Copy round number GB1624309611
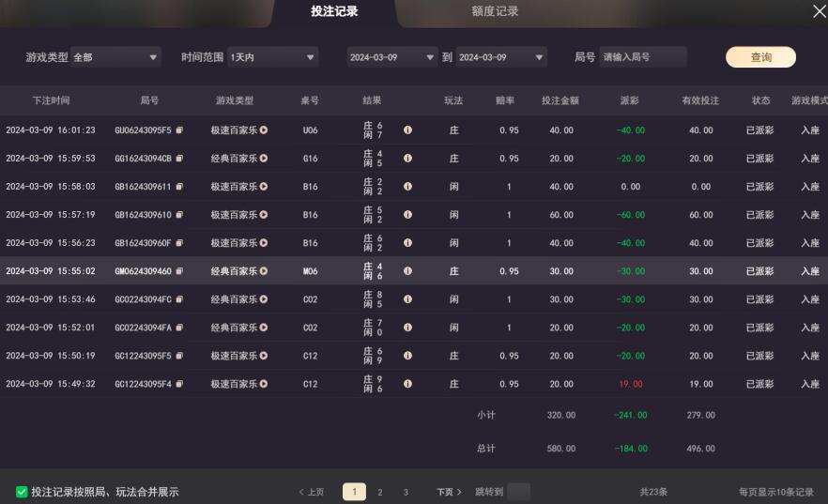 pos(179,186)
